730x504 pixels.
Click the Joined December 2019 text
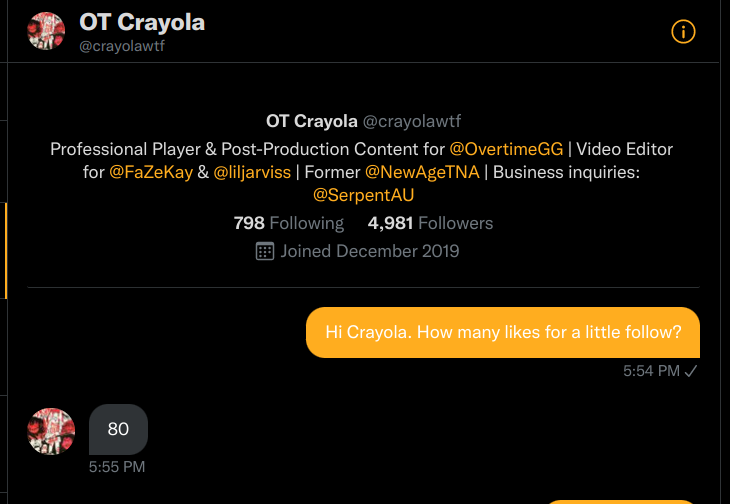click(370, 251)
